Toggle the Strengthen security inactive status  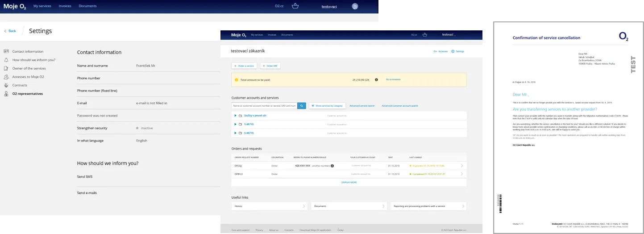tap(137, 128)
